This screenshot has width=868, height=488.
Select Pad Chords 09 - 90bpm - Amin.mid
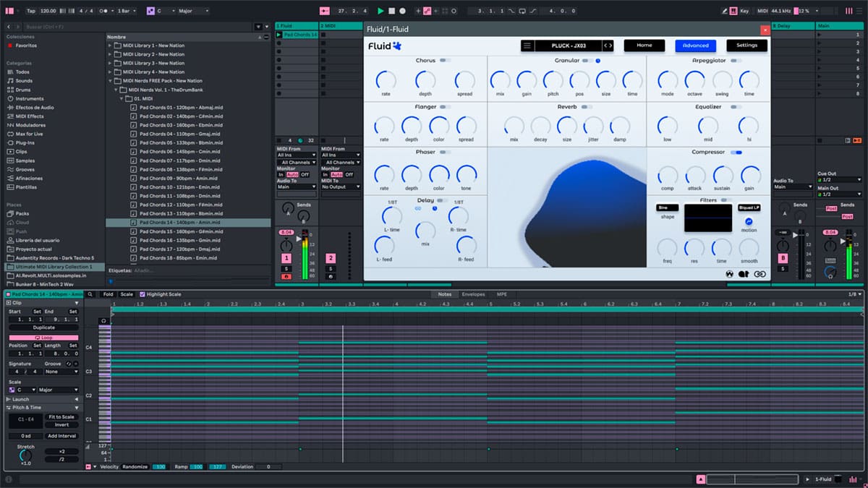(179, 178)
